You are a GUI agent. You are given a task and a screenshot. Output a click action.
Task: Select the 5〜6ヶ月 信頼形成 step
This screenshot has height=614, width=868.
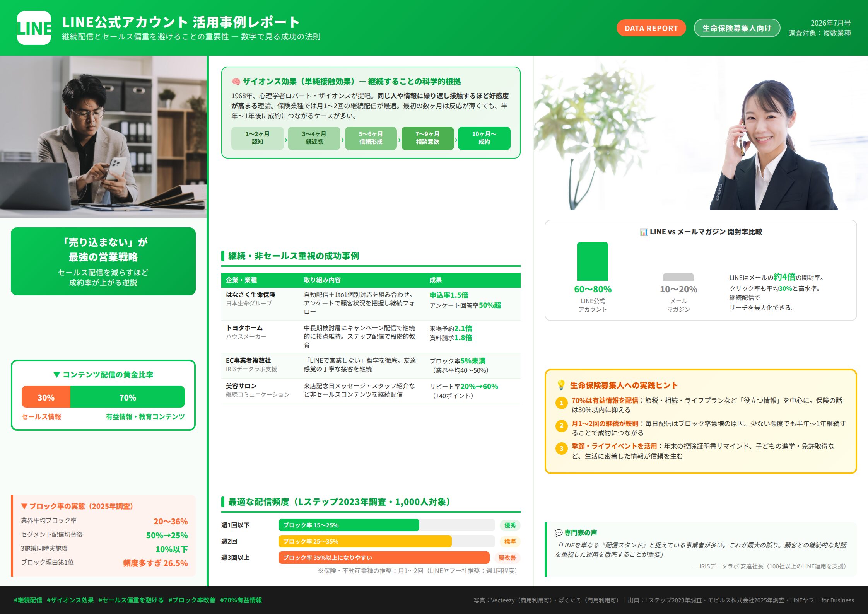[371, 138]
